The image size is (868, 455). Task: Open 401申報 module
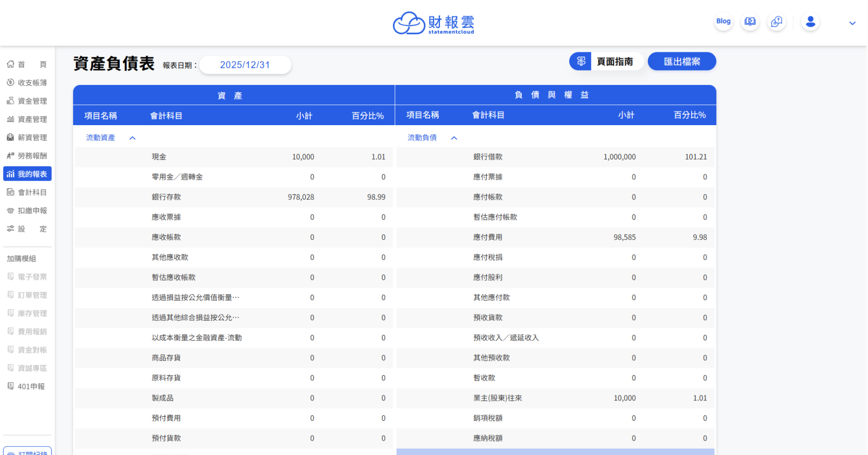pyautogui.click(x=27, y=386)
